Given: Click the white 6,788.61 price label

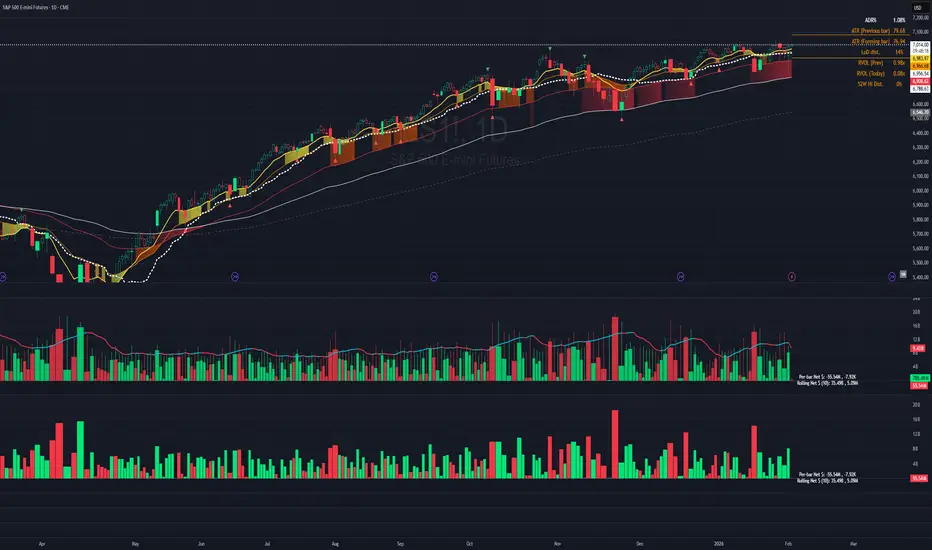Looking at the screenshot, I should (921, 89).
